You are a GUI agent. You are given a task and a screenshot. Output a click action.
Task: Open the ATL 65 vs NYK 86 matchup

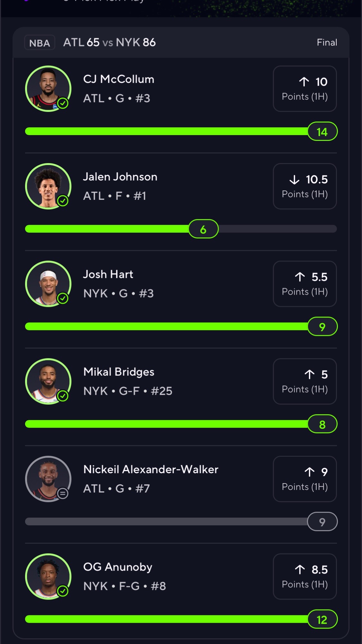click(x=109, y=42)
